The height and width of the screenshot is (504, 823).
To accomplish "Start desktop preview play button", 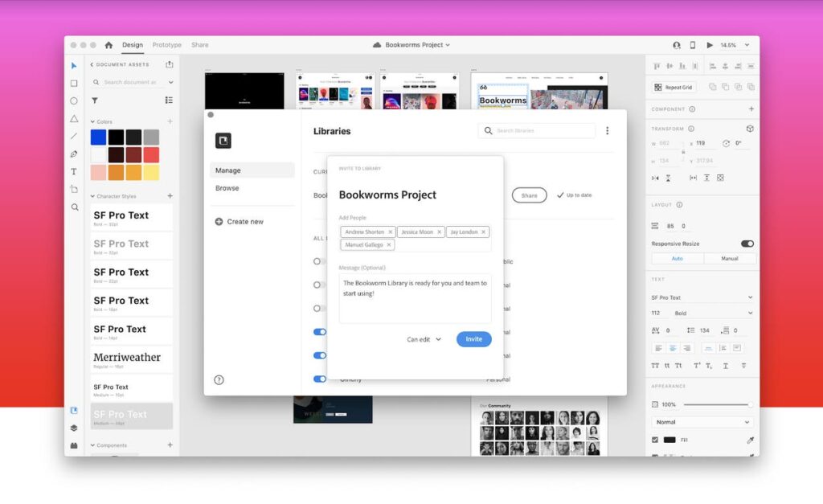I will click(710, 45).
